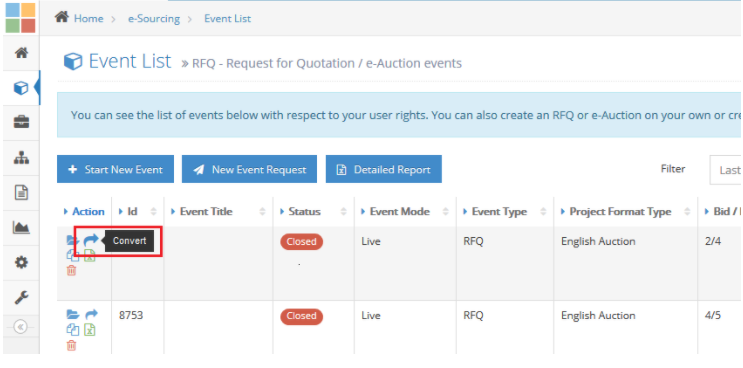Image resolution: width=743 pixels, height=368 pixels.
Task: Export event 8753 via Excel icon
Action: coord(90,330)
